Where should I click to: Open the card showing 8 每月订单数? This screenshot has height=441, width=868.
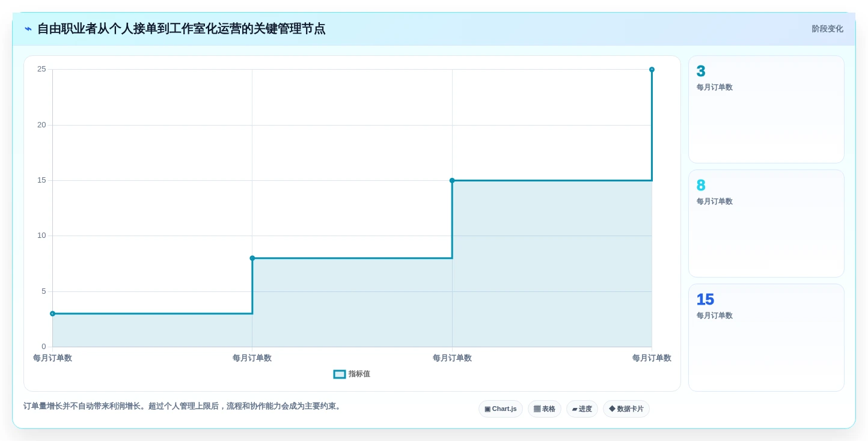[766, 224]
